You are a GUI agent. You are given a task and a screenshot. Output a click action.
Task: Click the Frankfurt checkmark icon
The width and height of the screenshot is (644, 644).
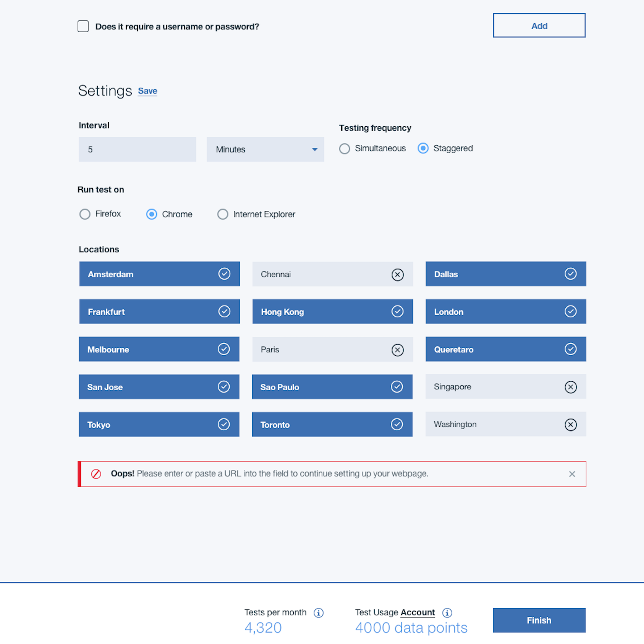click(x=224, y=311)
